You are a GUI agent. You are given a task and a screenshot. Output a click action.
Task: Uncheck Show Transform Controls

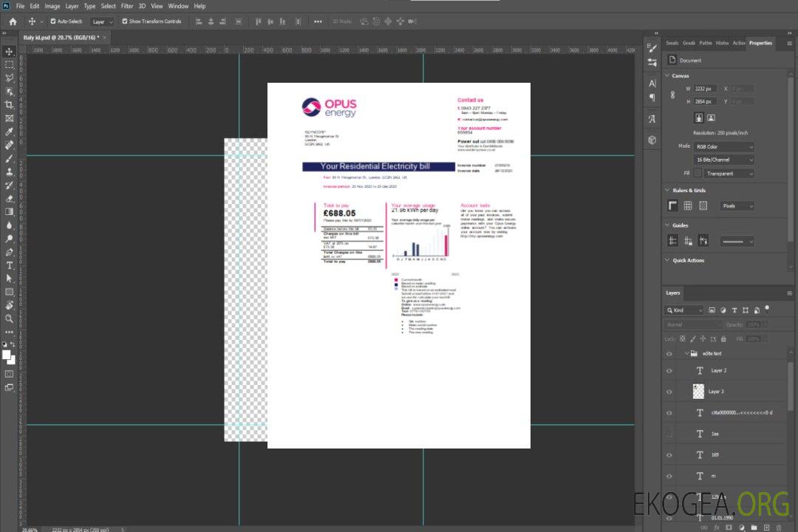tap(125, 21)
